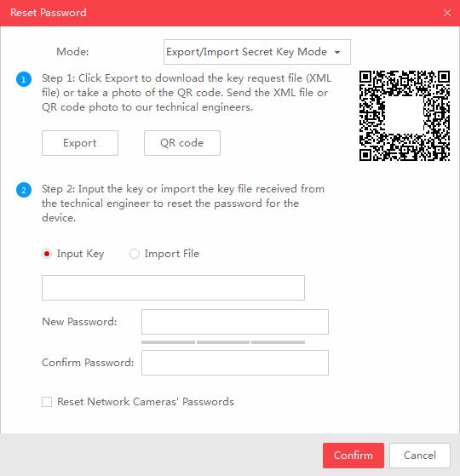The width and height of the screenshot is (460, 476).
Task: Cancel the password reset dialog
Action: click(420, 456)
